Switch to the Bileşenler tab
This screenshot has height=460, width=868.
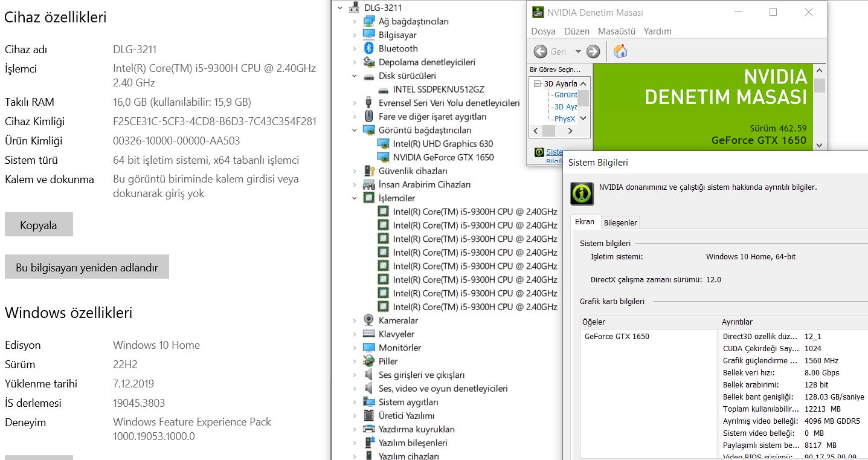(620, 222)
